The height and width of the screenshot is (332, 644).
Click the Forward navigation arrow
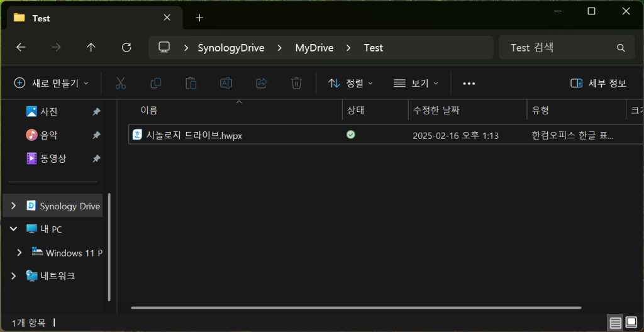pyautogui.click(x=56, y=48)
